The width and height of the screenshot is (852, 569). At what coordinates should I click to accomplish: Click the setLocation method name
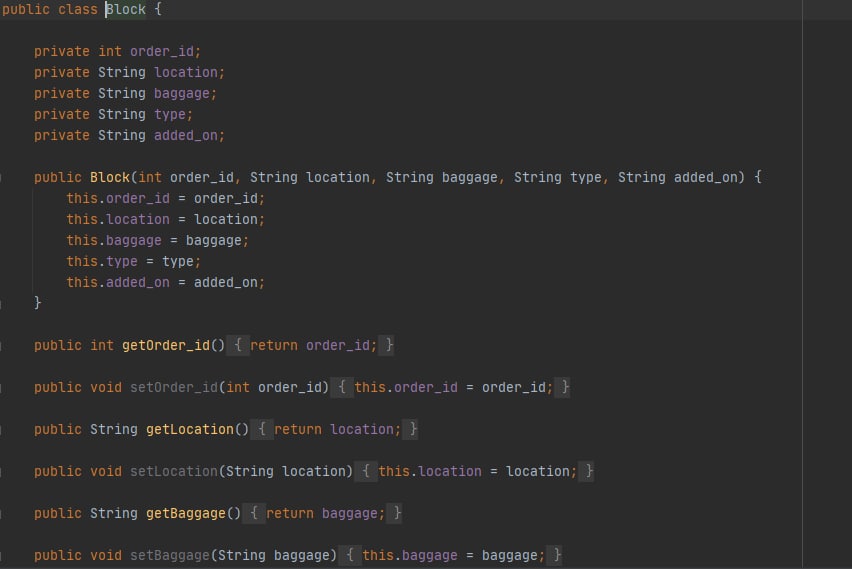pyautogui.click(x=174, y=472)
